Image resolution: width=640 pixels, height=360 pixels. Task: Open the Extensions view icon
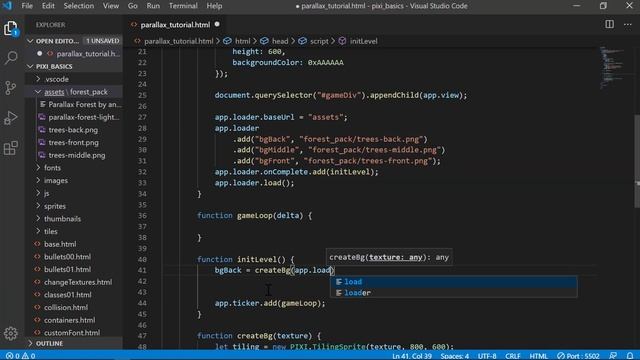[11, 147]
